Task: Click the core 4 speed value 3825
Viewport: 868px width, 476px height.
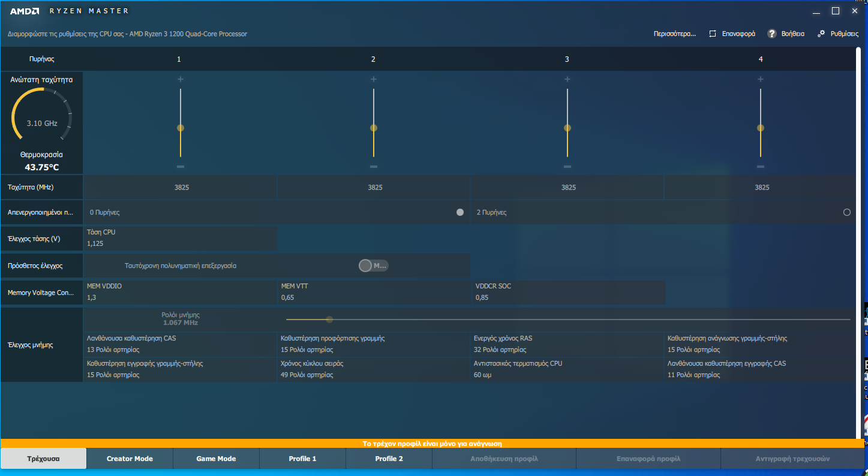Action: pyautogui.click(x=762, y=187)
